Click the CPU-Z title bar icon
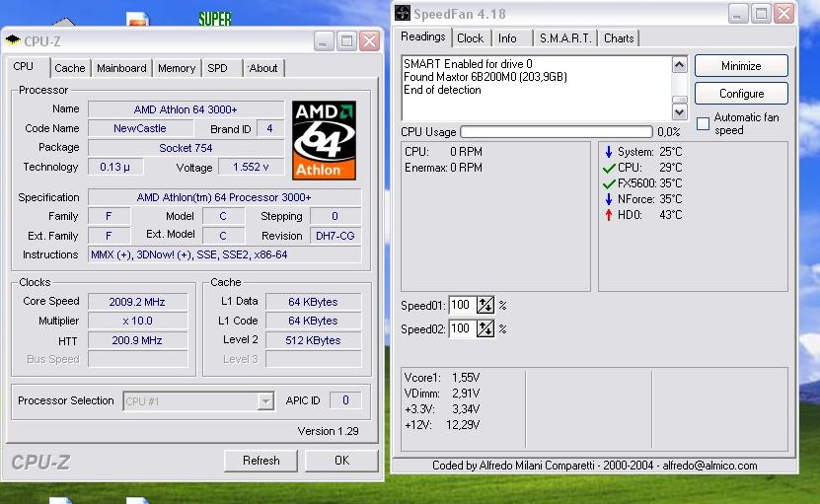 click(13, 40)
